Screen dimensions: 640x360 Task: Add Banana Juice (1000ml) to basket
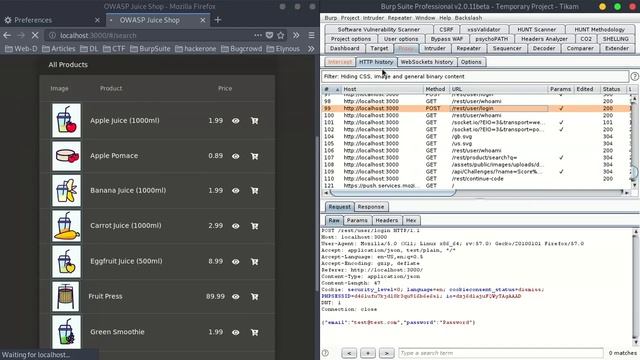click(254, 191)
